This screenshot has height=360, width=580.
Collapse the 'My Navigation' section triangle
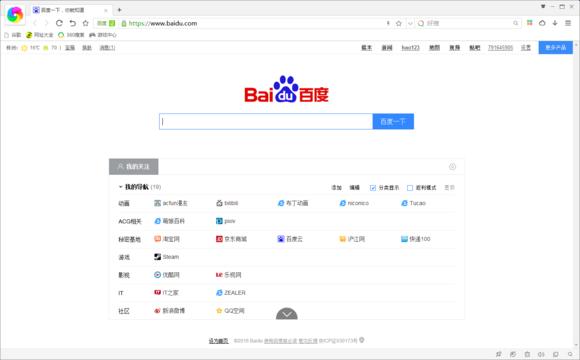(x=120, y=187)
